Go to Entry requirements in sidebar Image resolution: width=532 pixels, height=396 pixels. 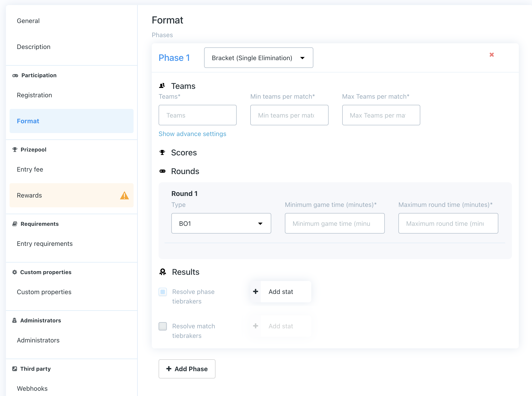coord(45,244)
